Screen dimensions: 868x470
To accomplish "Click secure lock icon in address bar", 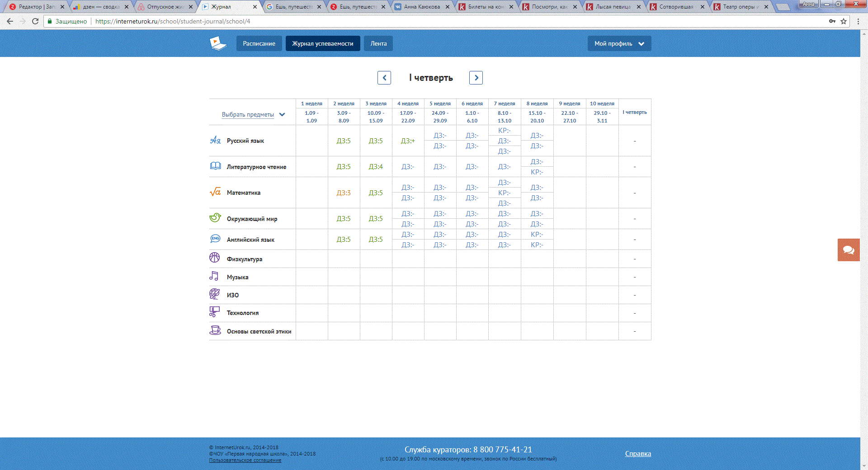I will click(50, 21).
